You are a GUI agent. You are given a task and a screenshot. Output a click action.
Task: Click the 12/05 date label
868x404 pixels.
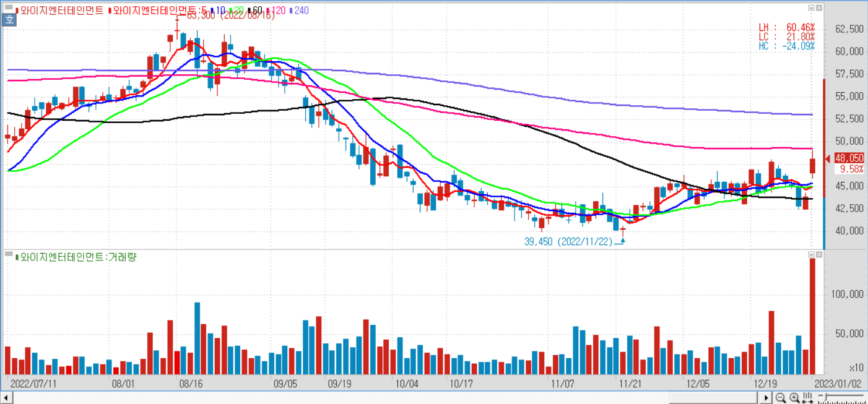pos(698,384)
